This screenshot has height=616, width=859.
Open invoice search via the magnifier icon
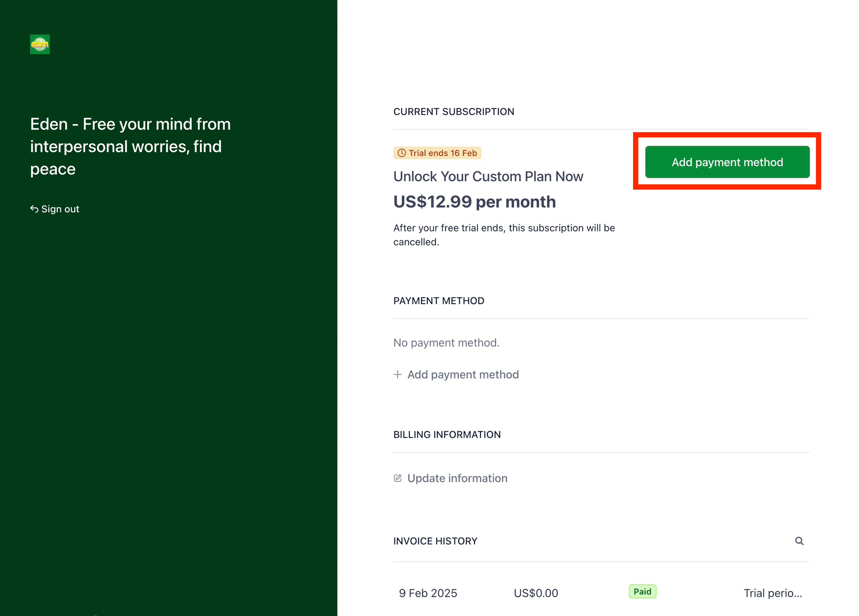pyautogui.click(x=799, y=541)
